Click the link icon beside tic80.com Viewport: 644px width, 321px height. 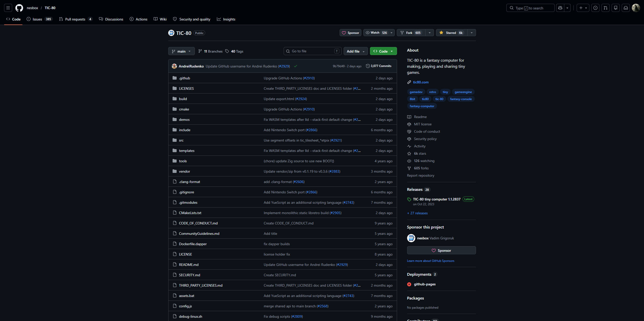pyautogui.click(x=409, y=82)
